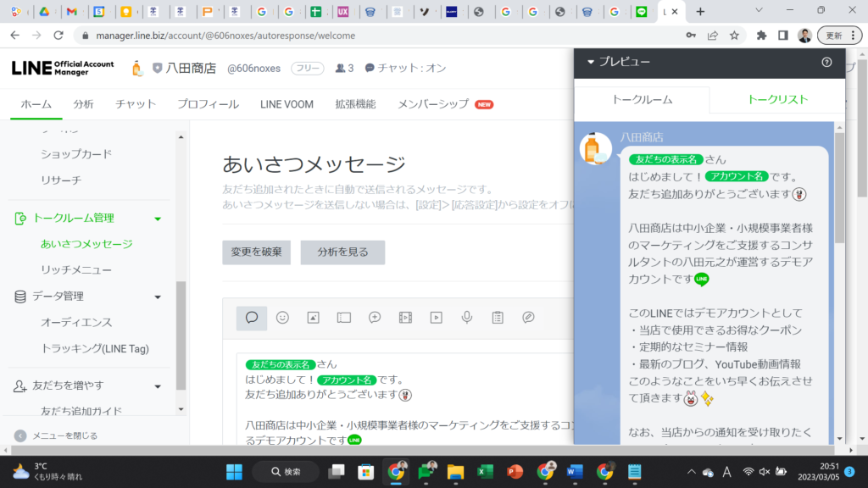868x488 pixels.
Task: Click the 変更を破棄 button
Action: point(256,252)
